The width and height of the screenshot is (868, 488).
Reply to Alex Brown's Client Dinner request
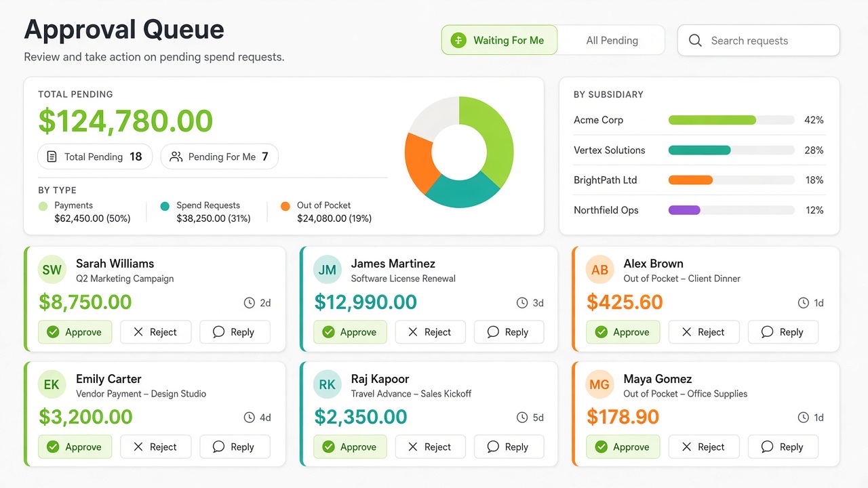coord(783,332)
